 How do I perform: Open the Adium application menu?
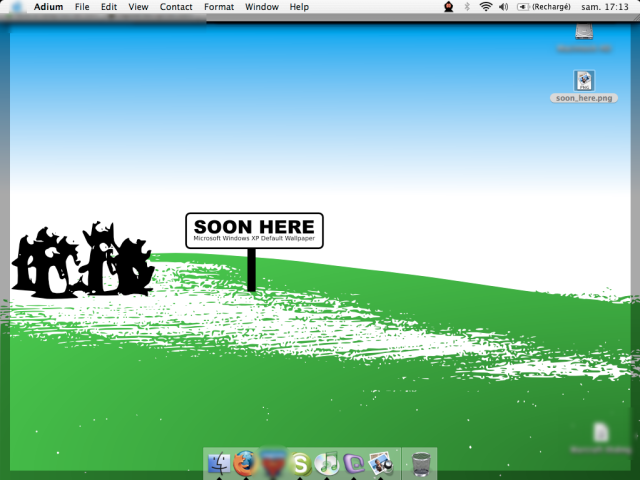[x=48, y=7]
